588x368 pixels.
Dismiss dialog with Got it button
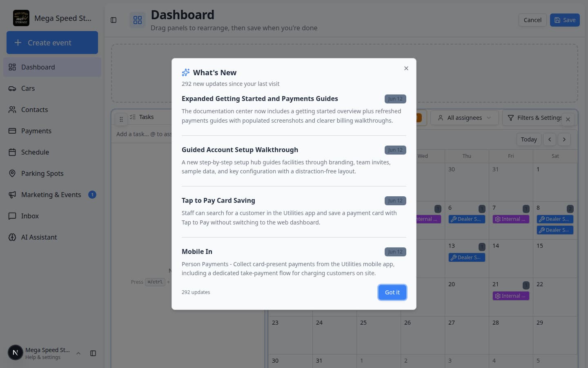[x=392, y=292]
